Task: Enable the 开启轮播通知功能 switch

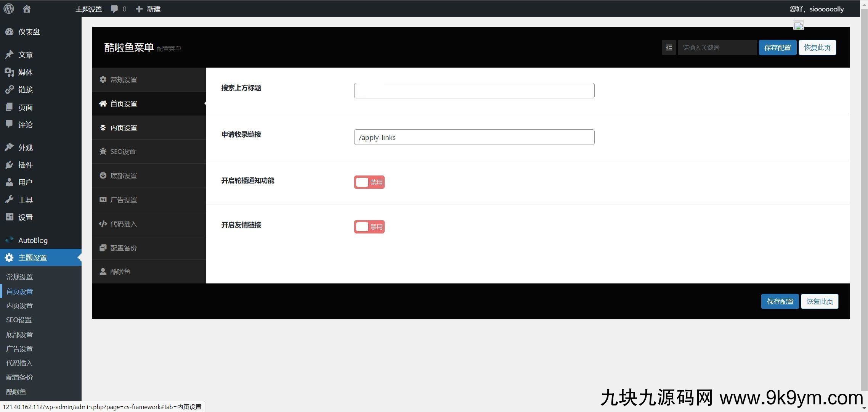Action: (369, 182)
